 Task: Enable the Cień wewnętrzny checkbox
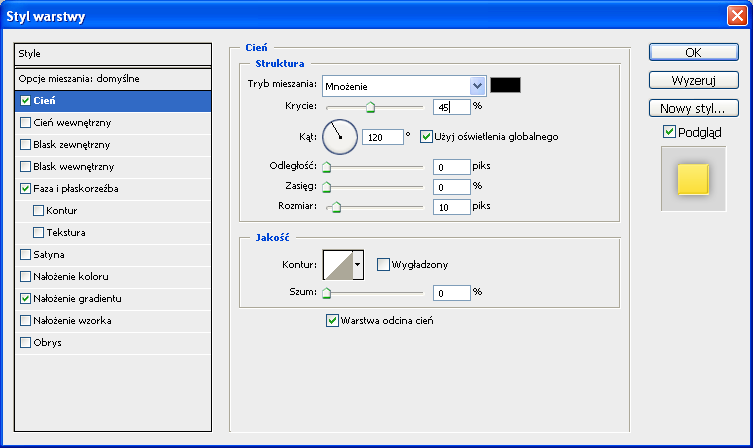(25, 122)
